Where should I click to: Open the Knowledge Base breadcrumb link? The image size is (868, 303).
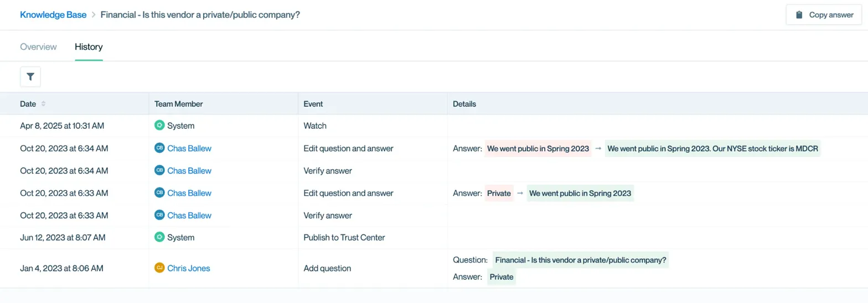(53, 15)
